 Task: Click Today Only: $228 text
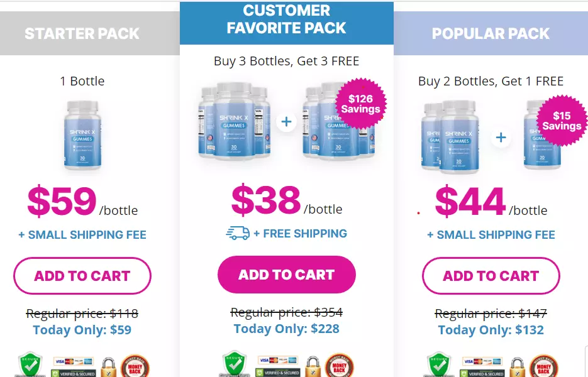tap(287, 329)
